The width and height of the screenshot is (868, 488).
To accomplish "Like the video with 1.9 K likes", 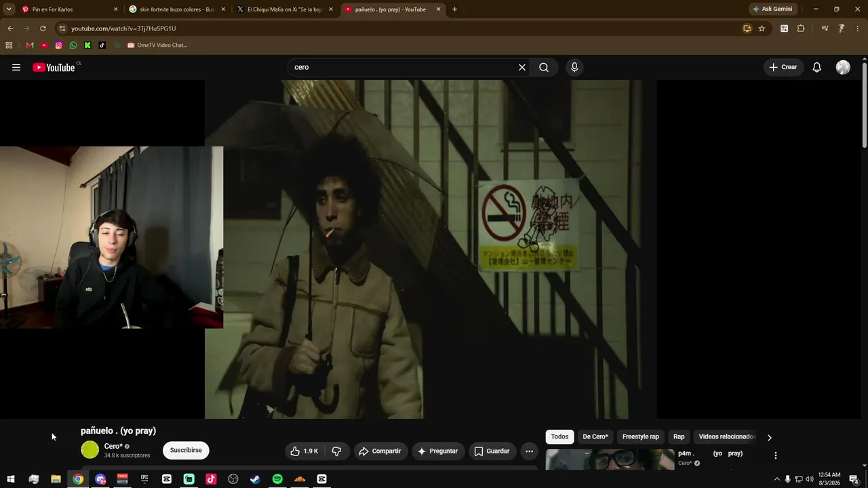I will point(304,451).
